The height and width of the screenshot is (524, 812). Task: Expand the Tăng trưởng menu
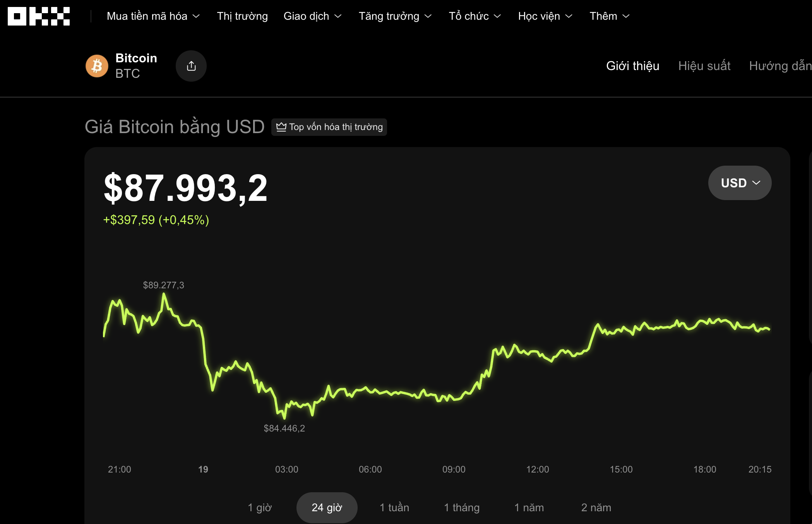point(395,16)
